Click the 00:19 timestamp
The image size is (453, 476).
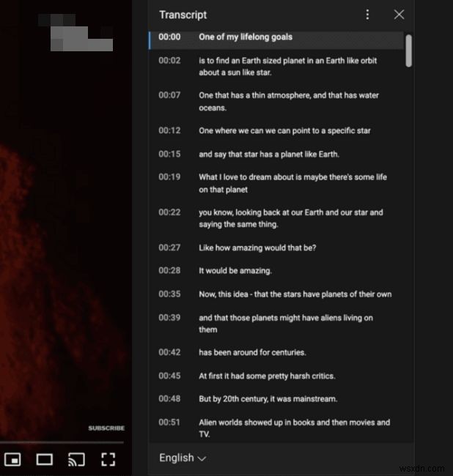[169, 176]
